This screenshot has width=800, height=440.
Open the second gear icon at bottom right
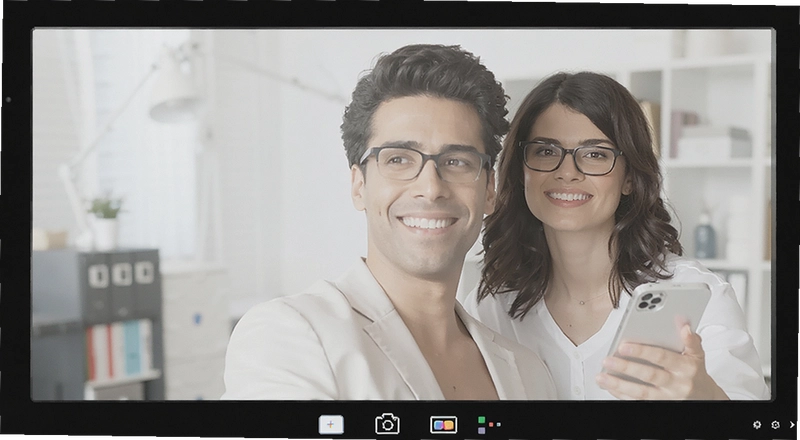coord(776,425)
